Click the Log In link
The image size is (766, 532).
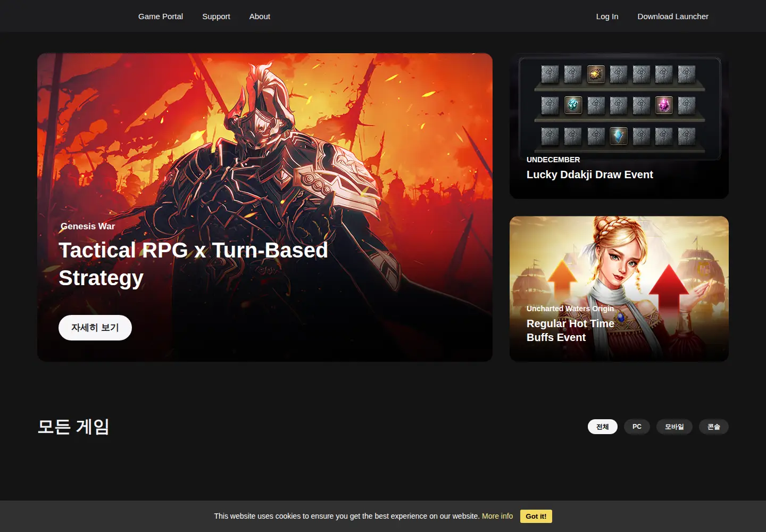(607, 16)
